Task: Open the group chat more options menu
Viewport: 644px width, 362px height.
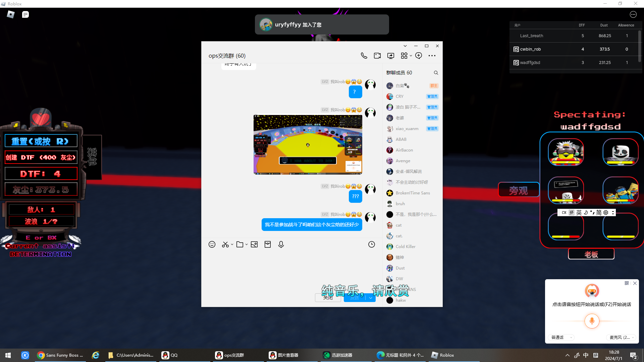Action: (432, 56)
